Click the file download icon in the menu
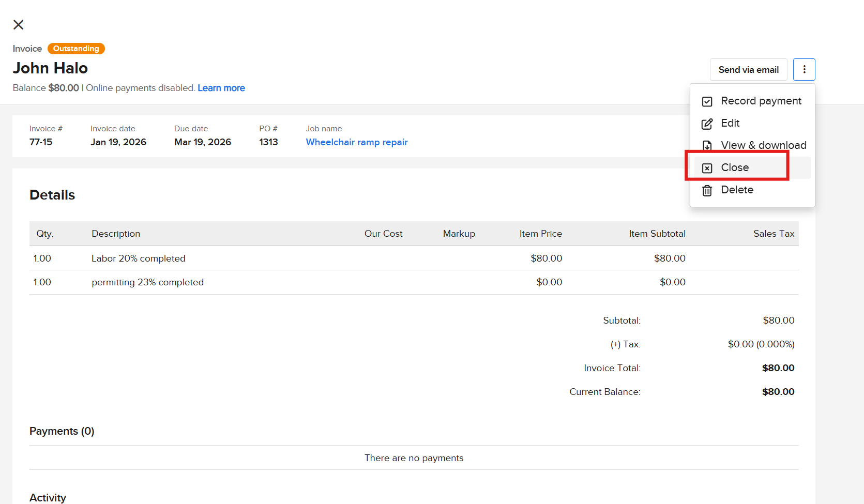This screenshot has width=864, height=504. tap(707, 146)
